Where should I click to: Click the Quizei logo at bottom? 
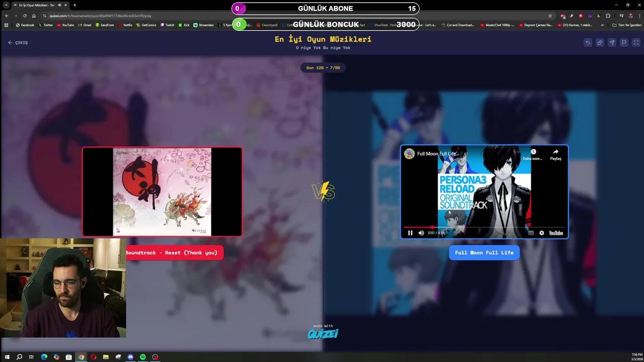coord(323,333)
